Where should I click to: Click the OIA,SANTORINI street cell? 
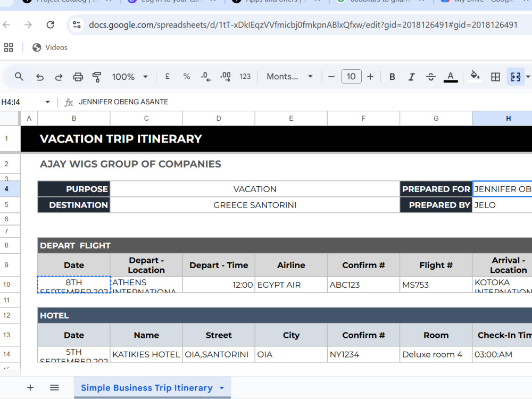[x=219, y=354]
